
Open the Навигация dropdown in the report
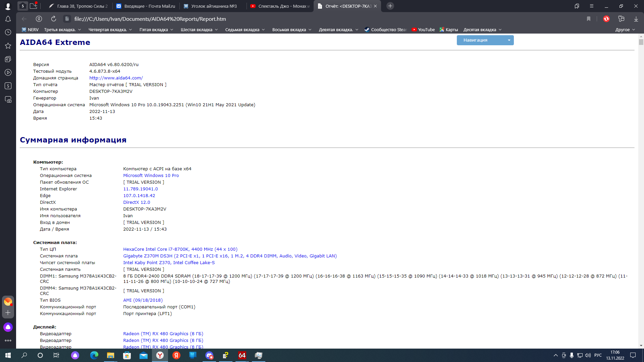[485, 40]
